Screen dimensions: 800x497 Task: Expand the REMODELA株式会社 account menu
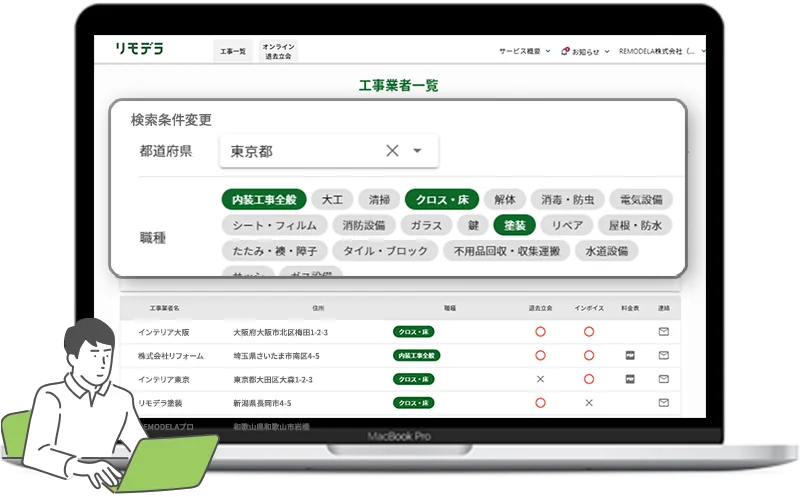coord(662,51)
